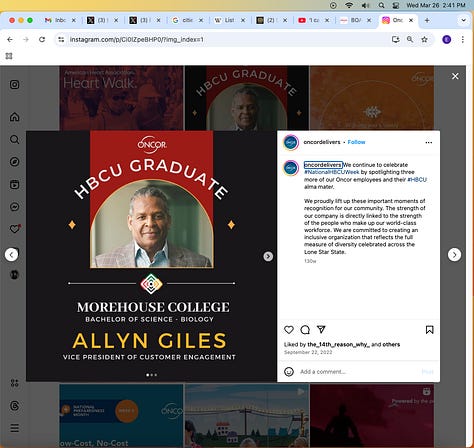Open the macOS Wi-Fi menu
The width and height of the screenshot is (474, 448).
(349, 5)
